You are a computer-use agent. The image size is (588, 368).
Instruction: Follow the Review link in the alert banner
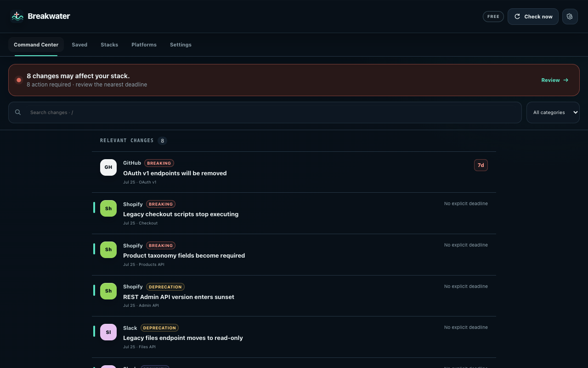tap(555, 80)
